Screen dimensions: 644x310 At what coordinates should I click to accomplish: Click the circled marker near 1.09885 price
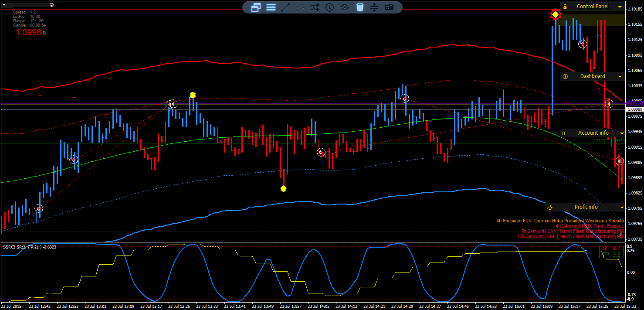[x=620, y=161]
